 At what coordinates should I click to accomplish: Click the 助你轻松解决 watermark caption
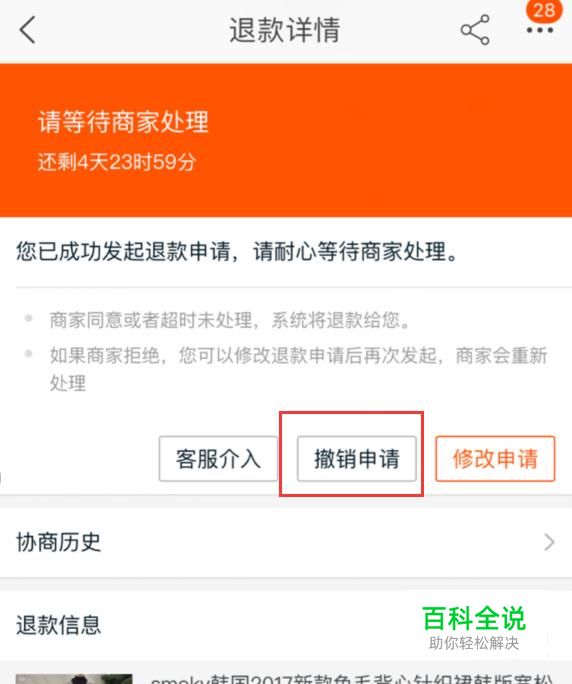click(474, 643)
